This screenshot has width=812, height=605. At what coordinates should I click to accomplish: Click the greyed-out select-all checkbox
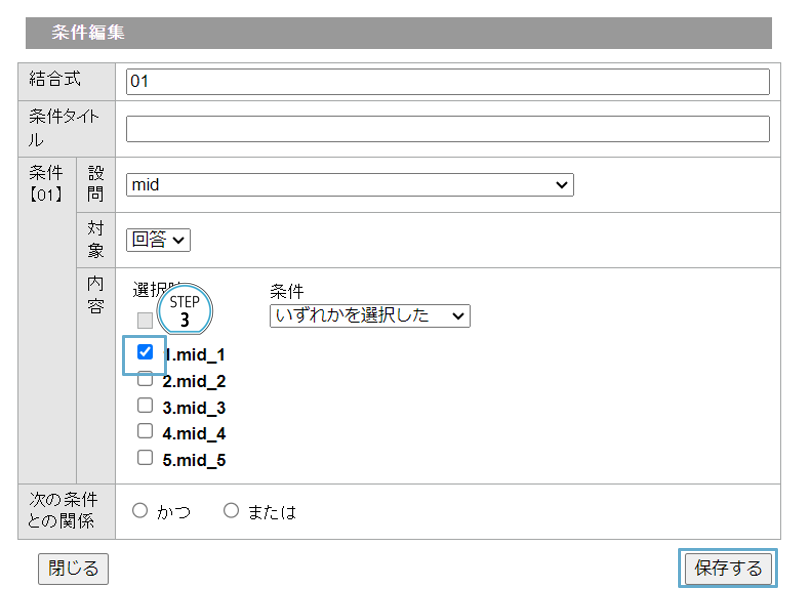145,321
